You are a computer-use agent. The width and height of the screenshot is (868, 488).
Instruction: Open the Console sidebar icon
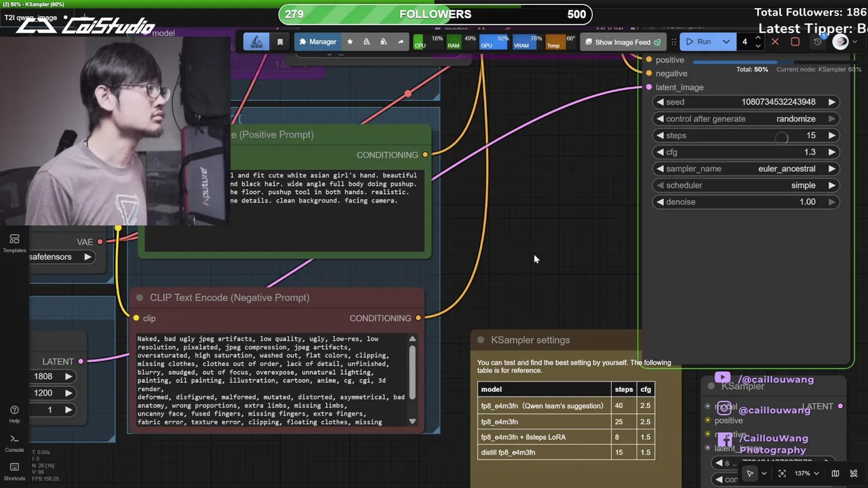pos(14,443)
